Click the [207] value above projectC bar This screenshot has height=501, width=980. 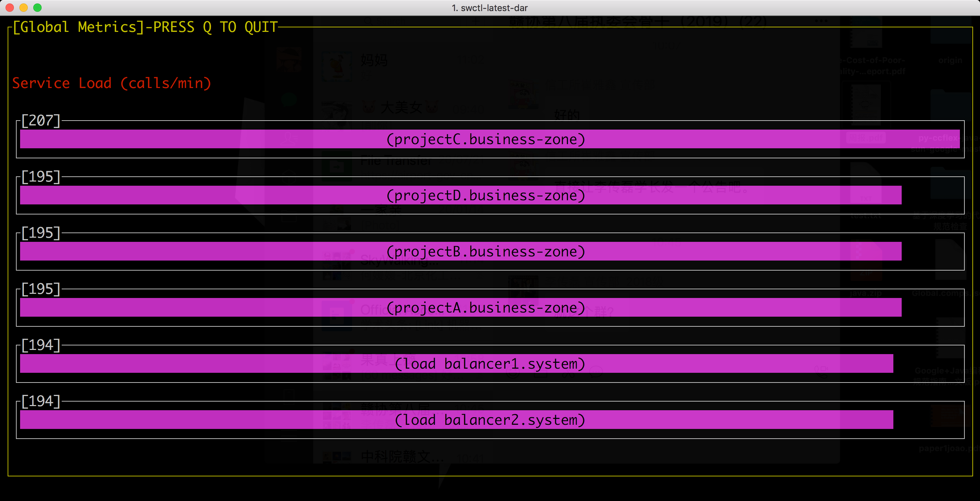tap(41, 121)
